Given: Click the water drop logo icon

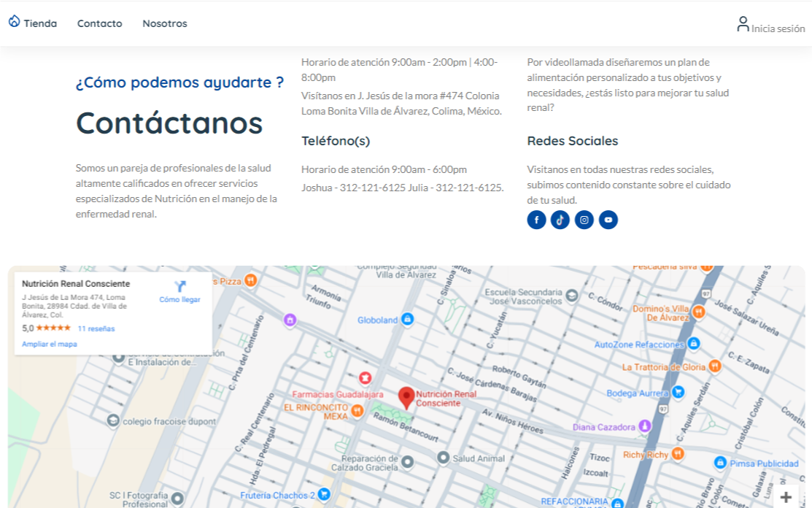Looking at the screenshot, I should pyautogui.click(x=14, y=21).
